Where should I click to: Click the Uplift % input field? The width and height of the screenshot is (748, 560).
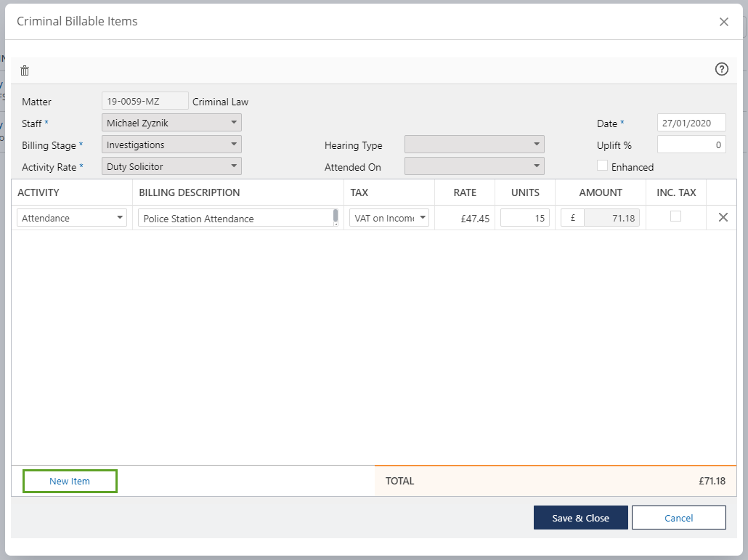click(691, 145)
